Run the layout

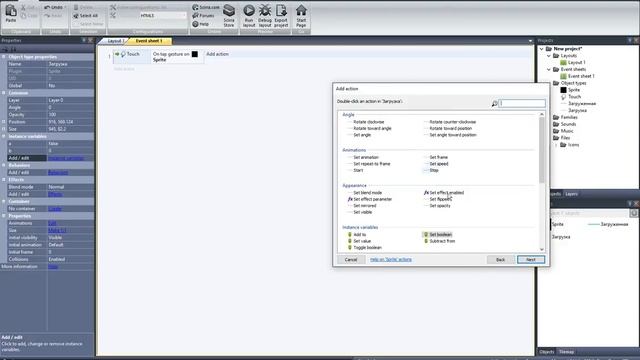(249, 16)
